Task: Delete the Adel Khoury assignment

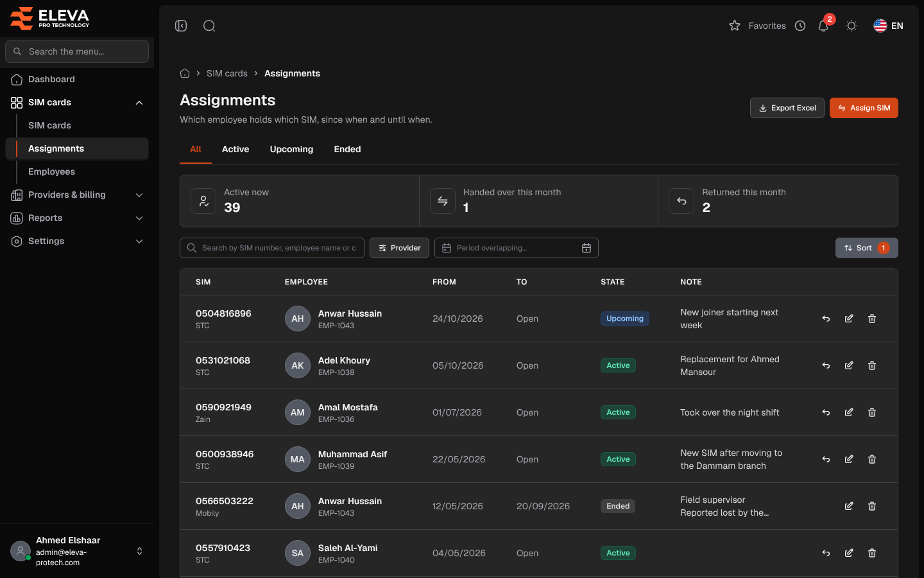Action: pos(872,365)
